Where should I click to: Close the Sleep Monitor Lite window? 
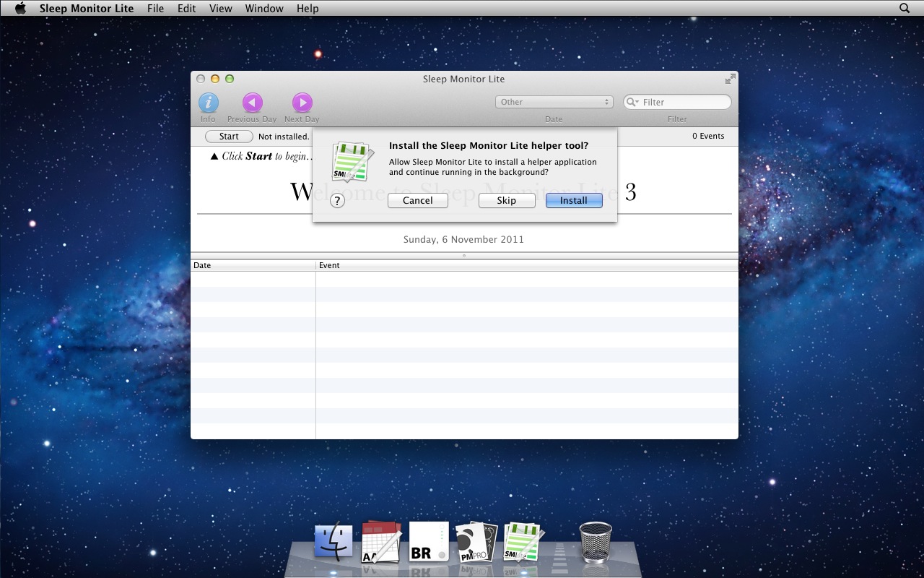(x=201, y=79)
